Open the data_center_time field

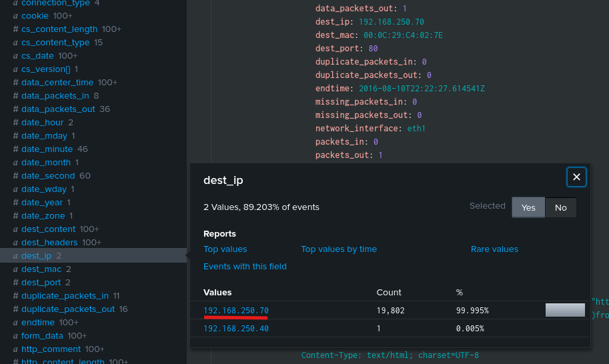pyautogui.click(x=57, y=82)
